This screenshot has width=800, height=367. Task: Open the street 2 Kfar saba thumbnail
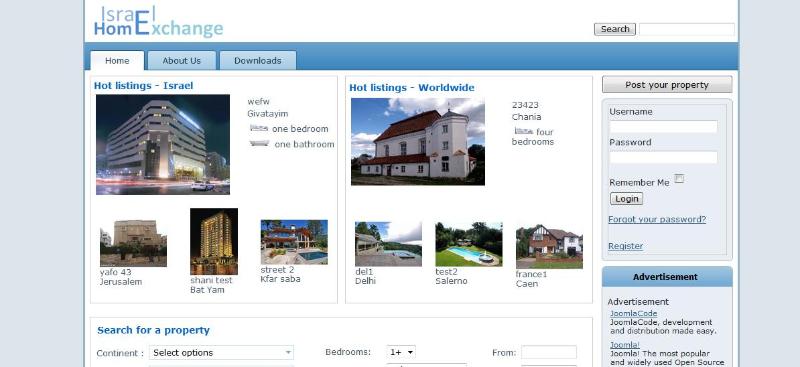tap(294, 242)
